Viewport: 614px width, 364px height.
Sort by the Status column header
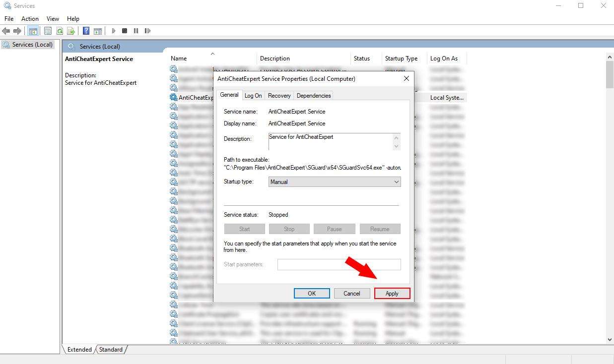[366, 59]
